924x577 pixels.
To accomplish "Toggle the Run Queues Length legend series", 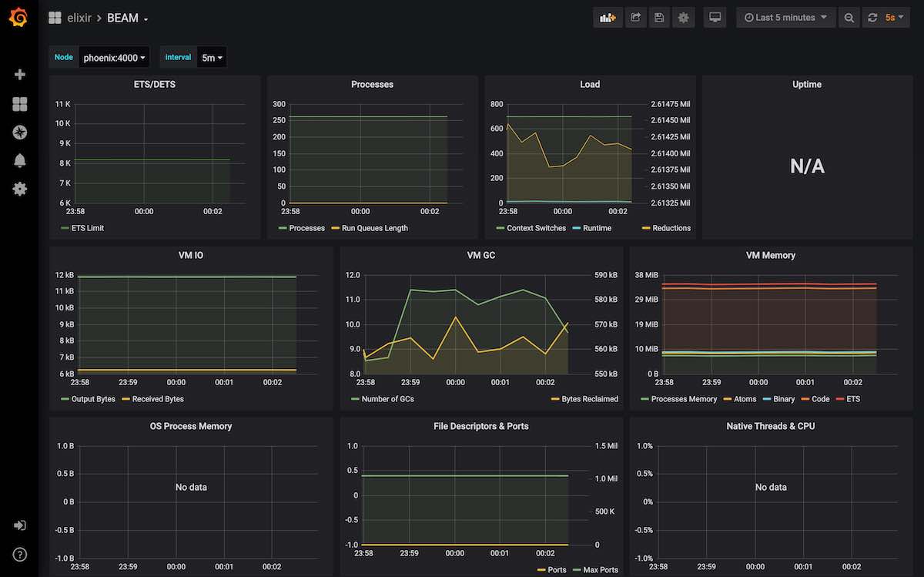I will click(374, 228).
